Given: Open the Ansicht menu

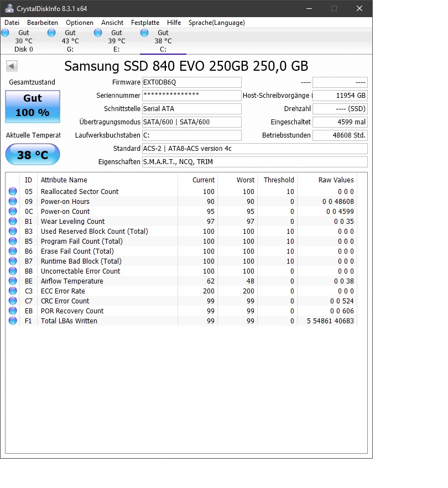Looking at the screenshot, I should [x=112, y=23].
